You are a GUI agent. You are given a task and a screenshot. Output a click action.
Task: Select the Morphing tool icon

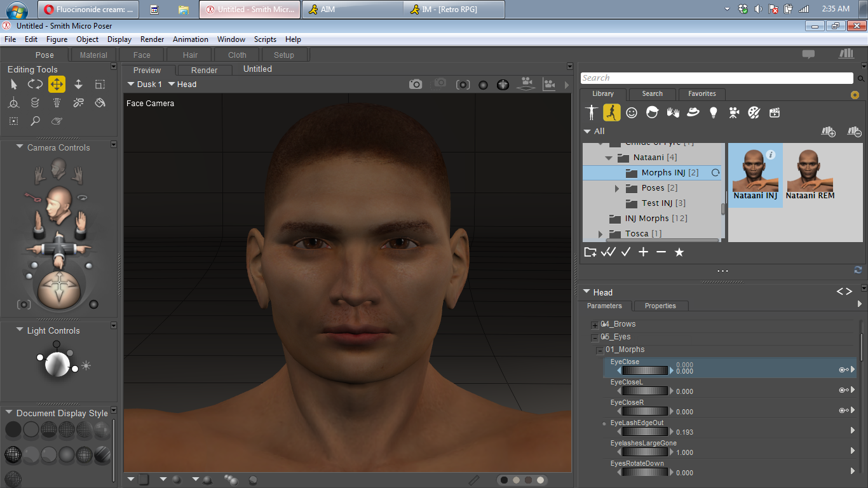(57, 121)
